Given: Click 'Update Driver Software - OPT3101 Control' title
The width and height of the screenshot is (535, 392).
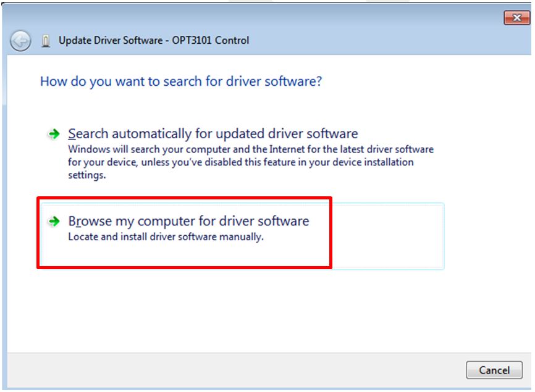Looking at the screenshot, I should tap(154, 40).
